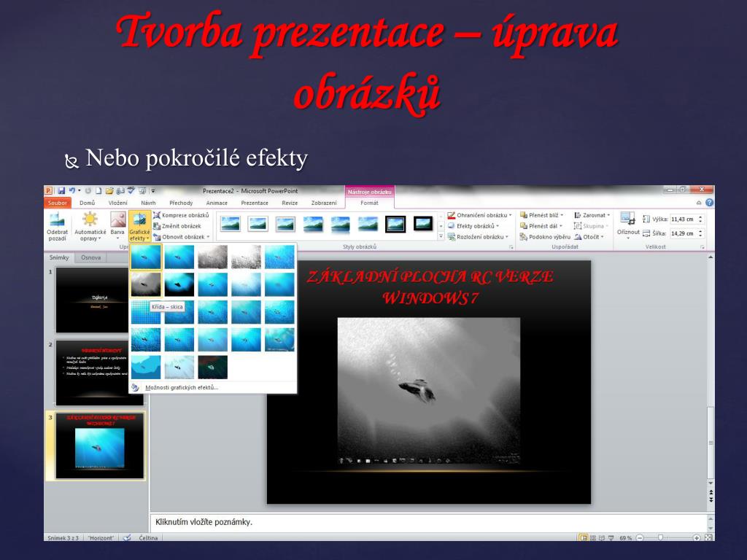This screenshot has height=560, width=747.
Task: Switch to the Prezentace ribbon tab
Action: point(255,203)
